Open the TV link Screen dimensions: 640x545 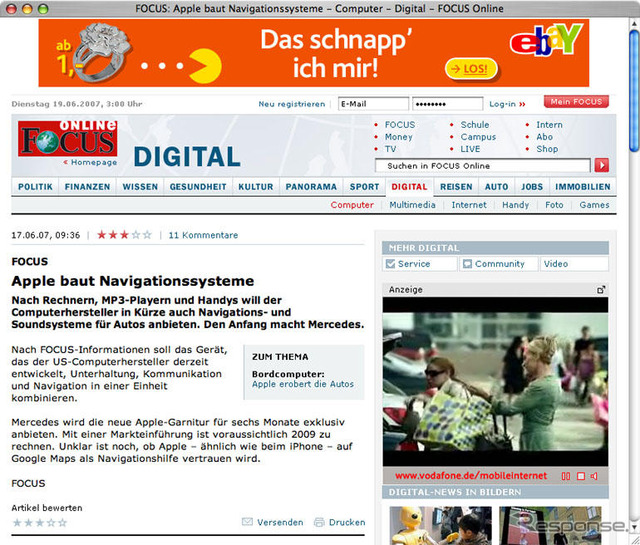coord(391,149)
